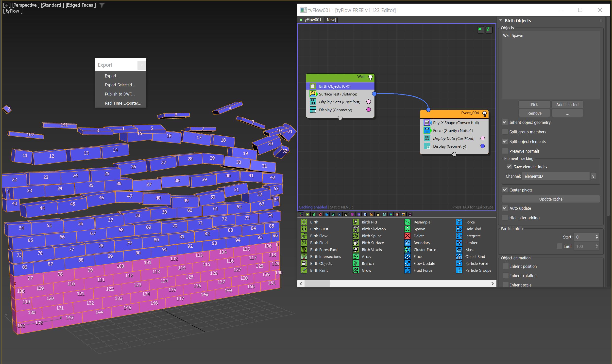
Task: Select Boundary operator icon
Action: point(408,243)
